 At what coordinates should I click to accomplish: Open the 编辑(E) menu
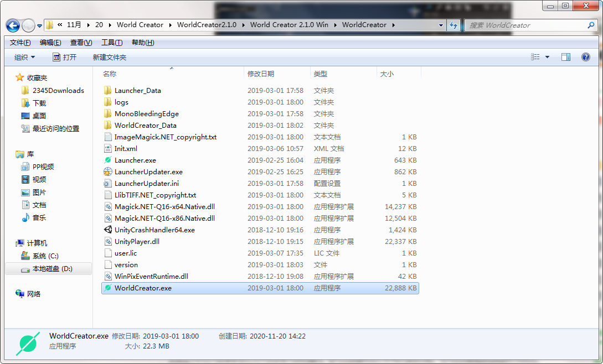[x=50, y=43]
